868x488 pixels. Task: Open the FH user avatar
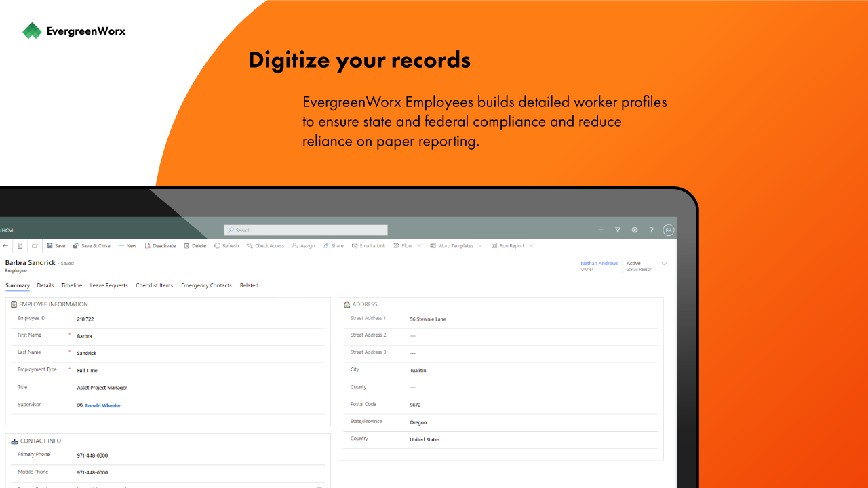(x=669, y=230)
